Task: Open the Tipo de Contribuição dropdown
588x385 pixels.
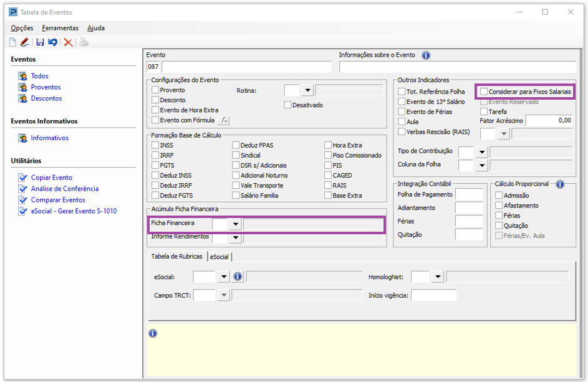Action: (481, 152)
